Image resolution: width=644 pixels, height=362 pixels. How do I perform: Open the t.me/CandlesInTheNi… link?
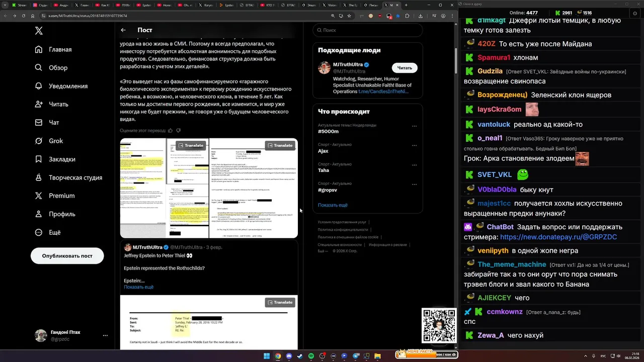pos(383,92)
